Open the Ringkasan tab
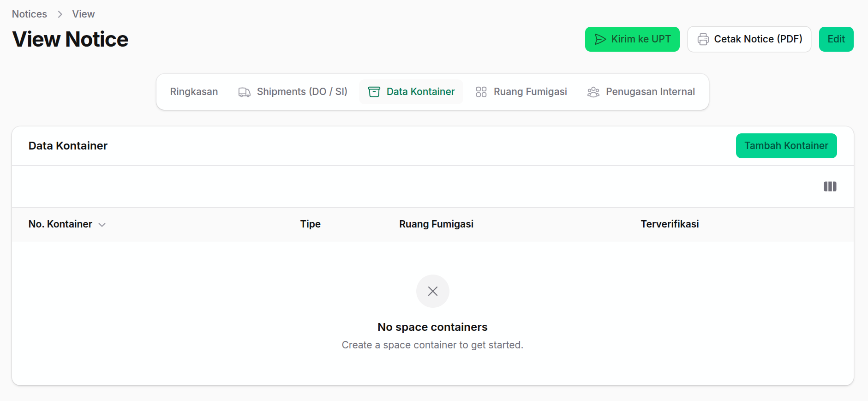 [x=194, y=92]
